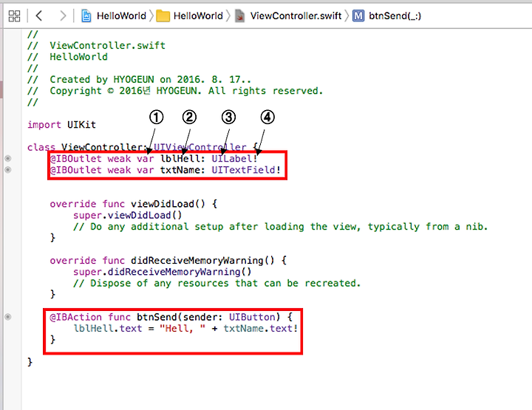Open the related items grid menu
The width and height of the screenshot is (532, 410).
(x=14, y=16)
